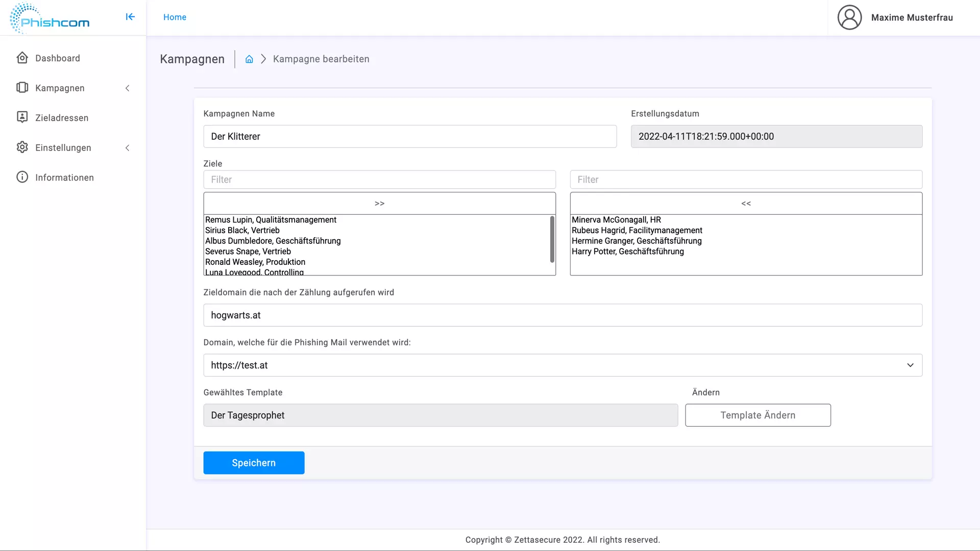This screenshot has width=980, height=551.
Task: Collapse sidebar with the arrow icon
Action: [130, 17]
